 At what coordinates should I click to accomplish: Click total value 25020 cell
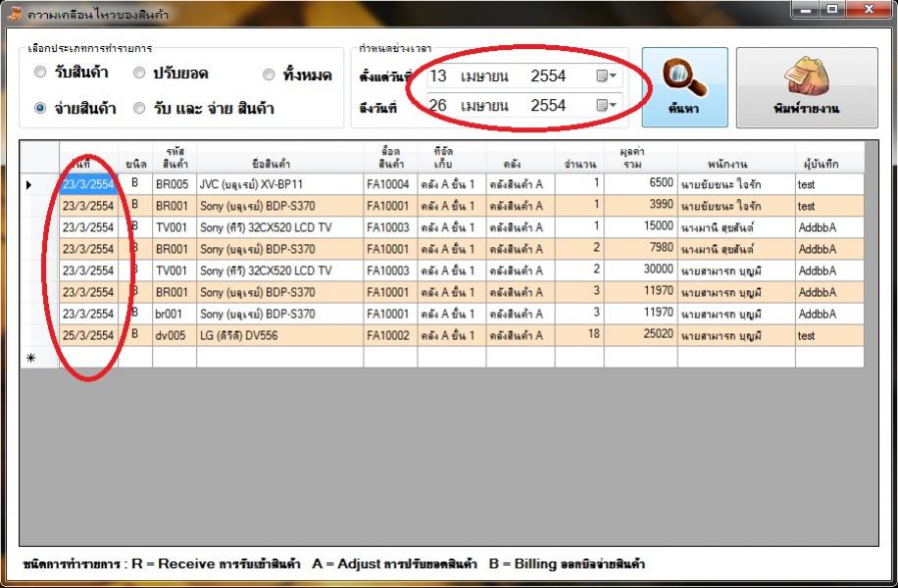click(641, 335)
